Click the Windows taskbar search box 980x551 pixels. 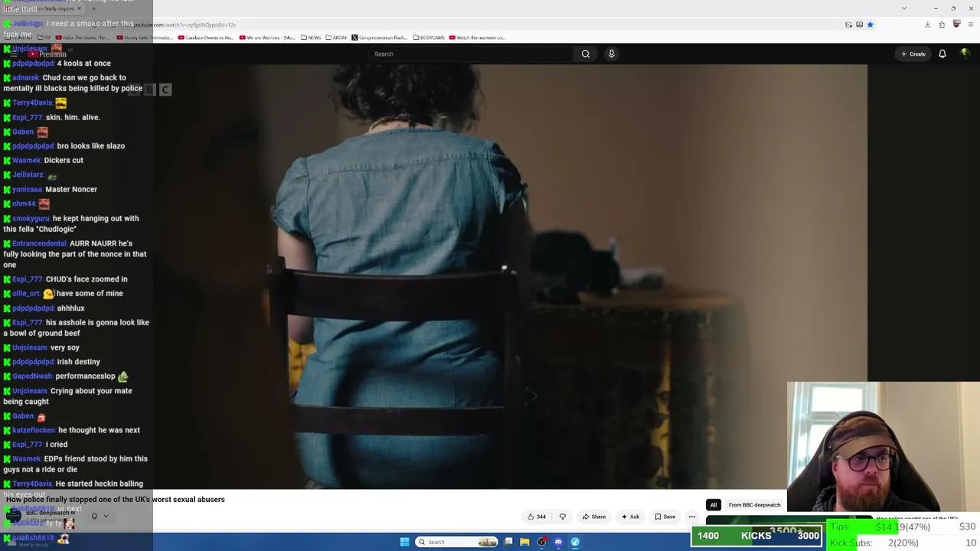(x=457, y=542)
